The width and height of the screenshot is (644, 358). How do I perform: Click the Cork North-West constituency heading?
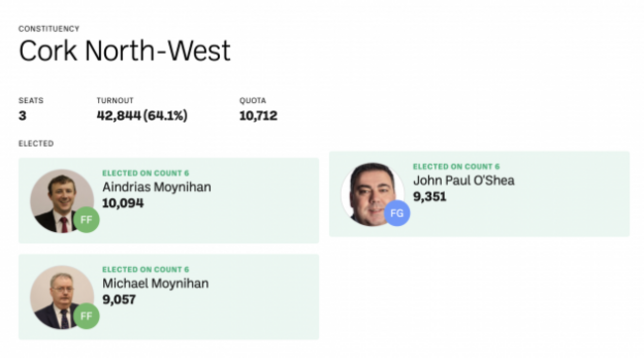pos(125,51)
